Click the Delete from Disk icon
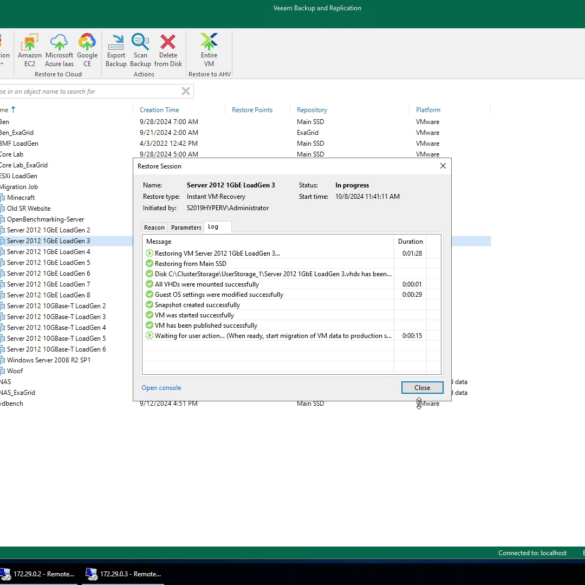Image resolution: width=585 pixels, height=585 pixels. point(168,50)
